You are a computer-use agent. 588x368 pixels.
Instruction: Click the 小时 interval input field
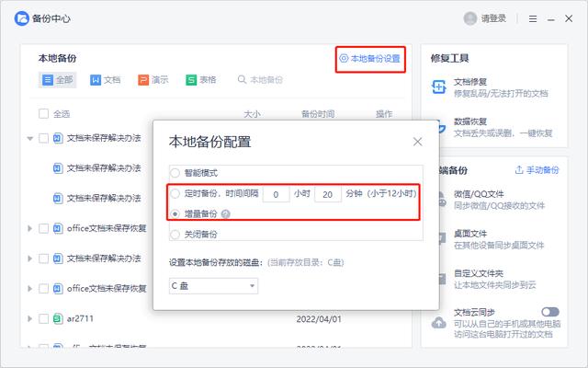pos(276,194)
